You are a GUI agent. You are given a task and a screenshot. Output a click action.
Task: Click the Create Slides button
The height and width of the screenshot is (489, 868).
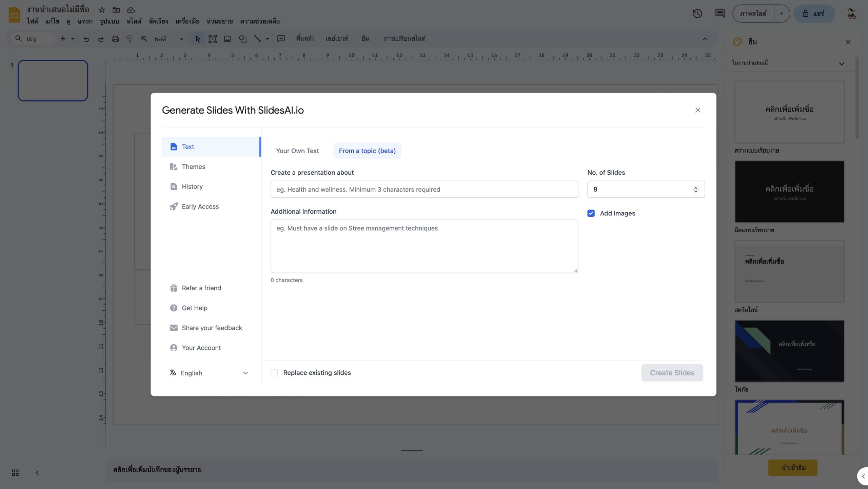[672, 373]
